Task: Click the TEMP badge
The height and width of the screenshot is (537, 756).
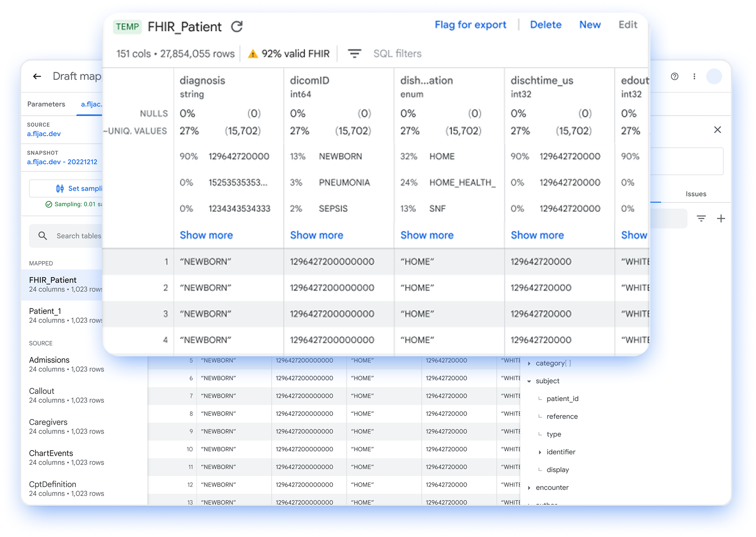Action: pyautogui.click(x=127, y=27)
